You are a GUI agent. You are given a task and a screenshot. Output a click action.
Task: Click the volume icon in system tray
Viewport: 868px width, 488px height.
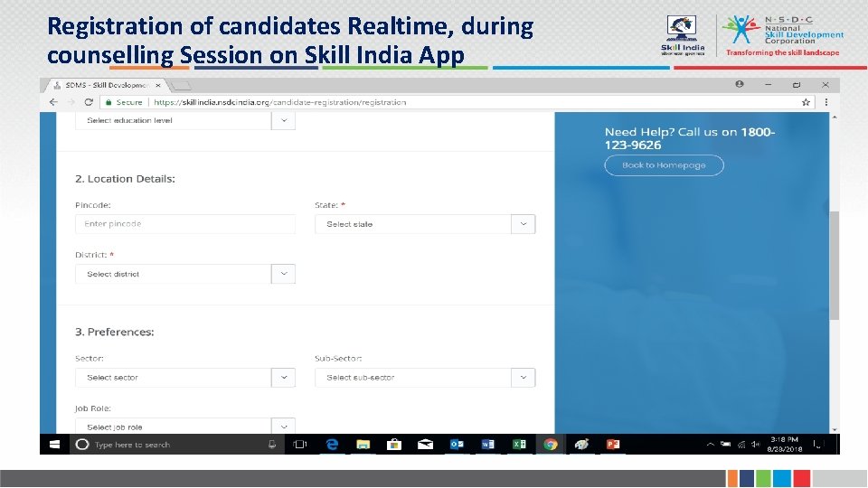click(756, 445)
